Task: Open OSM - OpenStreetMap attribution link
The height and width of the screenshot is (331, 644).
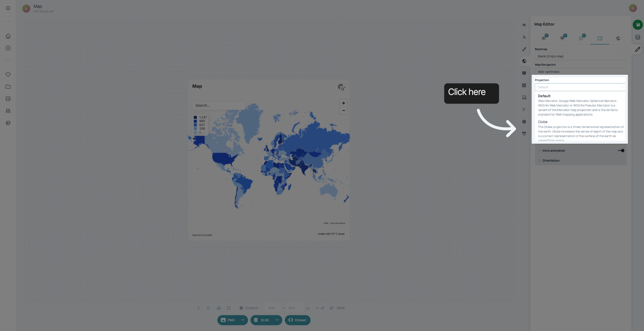Action: click(x=334, y=223)
